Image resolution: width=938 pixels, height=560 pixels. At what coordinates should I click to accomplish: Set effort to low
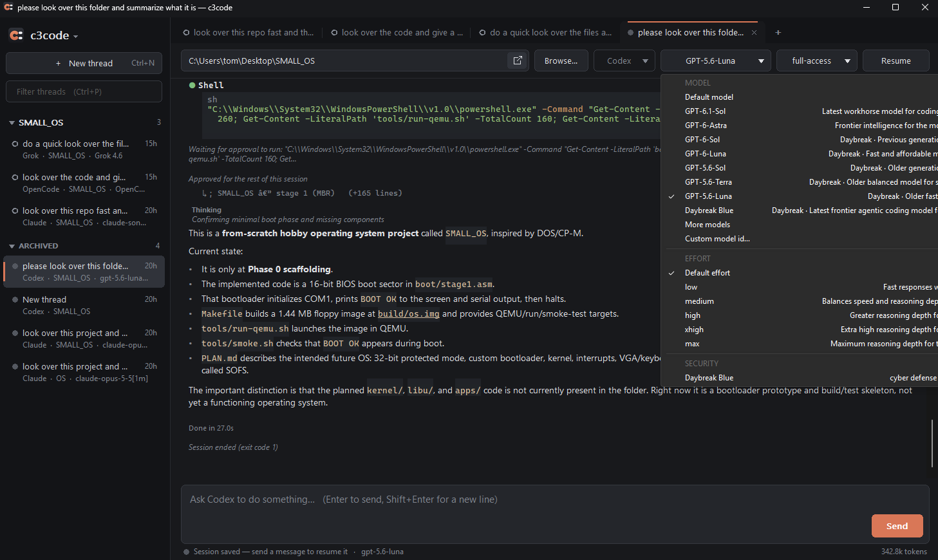click(x=800, y=287)
